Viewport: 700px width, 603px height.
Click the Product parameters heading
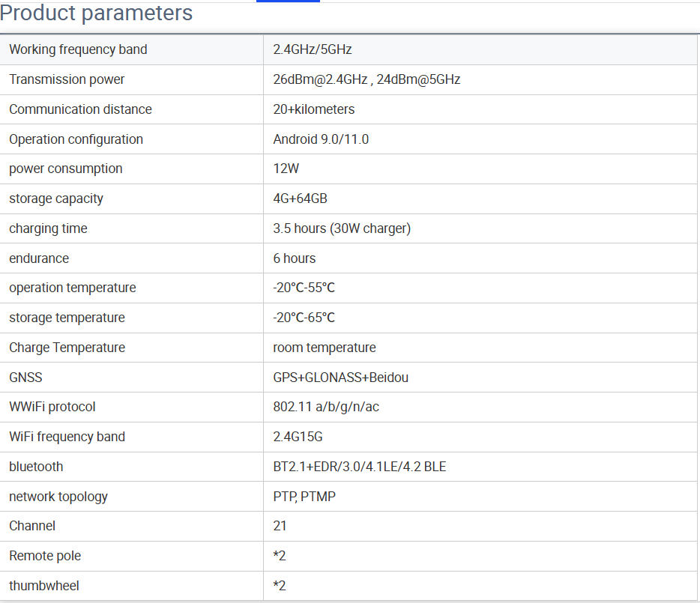click(x=97, y=13)
